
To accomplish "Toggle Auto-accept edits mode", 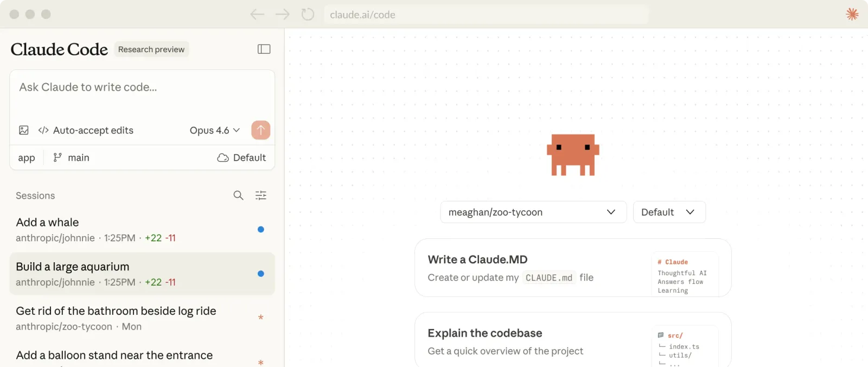I will tap(86, 130).
